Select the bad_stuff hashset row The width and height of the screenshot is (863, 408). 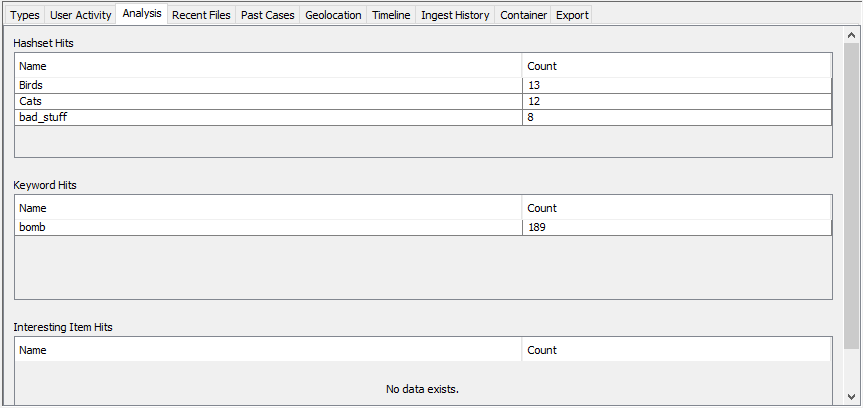click(x=268, y=117)
